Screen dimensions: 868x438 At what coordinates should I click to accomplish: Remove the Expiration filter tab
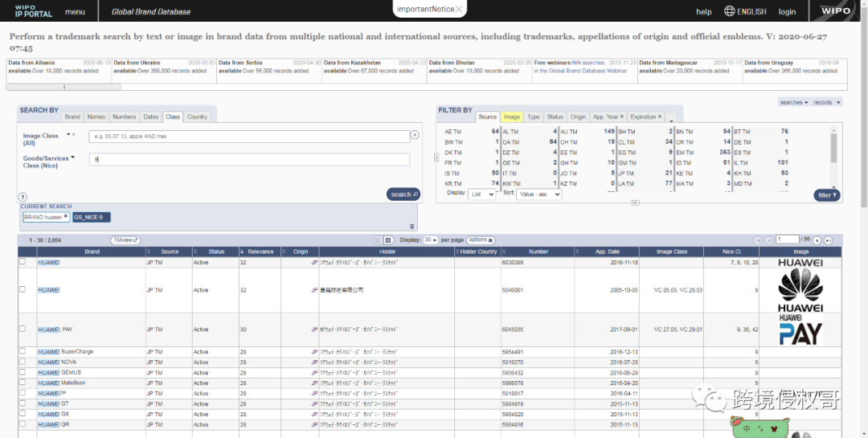click(x=659, y=117)
